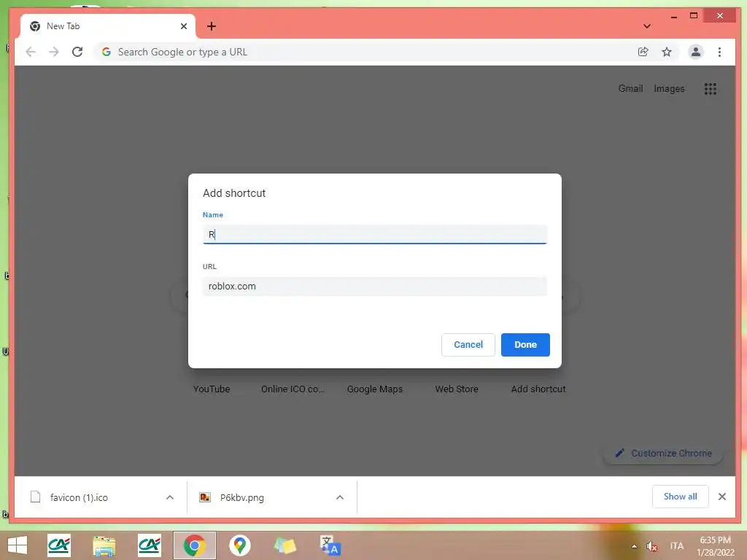This screenshot has width=747, height=560.
Task: Click the share page icon in address bar
Action: point(643,52)
